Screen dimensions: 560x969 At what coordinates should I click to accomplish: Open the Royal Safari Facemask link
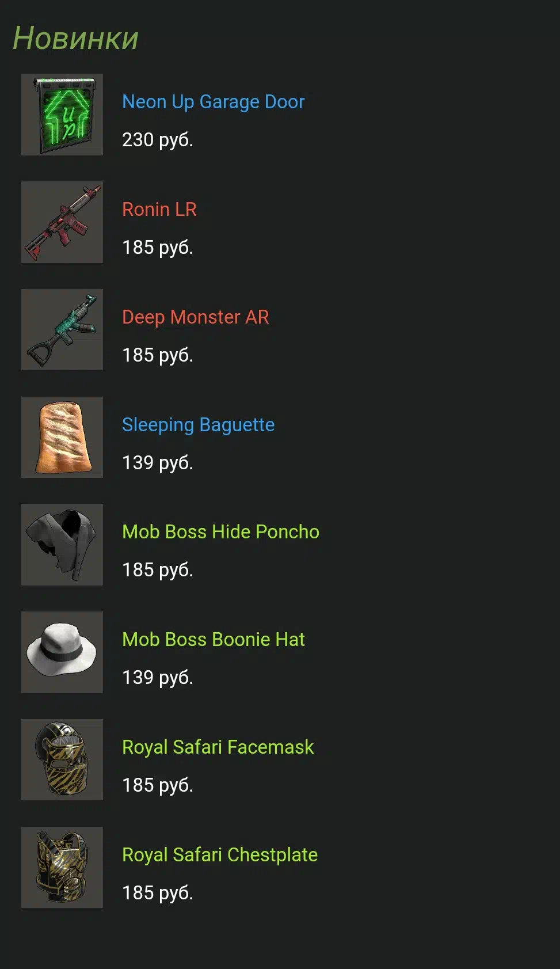pos(218,747)
